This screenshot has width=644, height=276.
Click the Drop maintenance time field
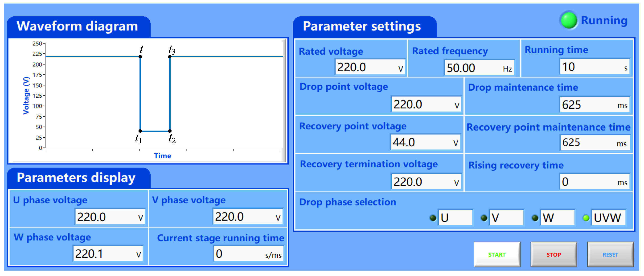[594, 104]
